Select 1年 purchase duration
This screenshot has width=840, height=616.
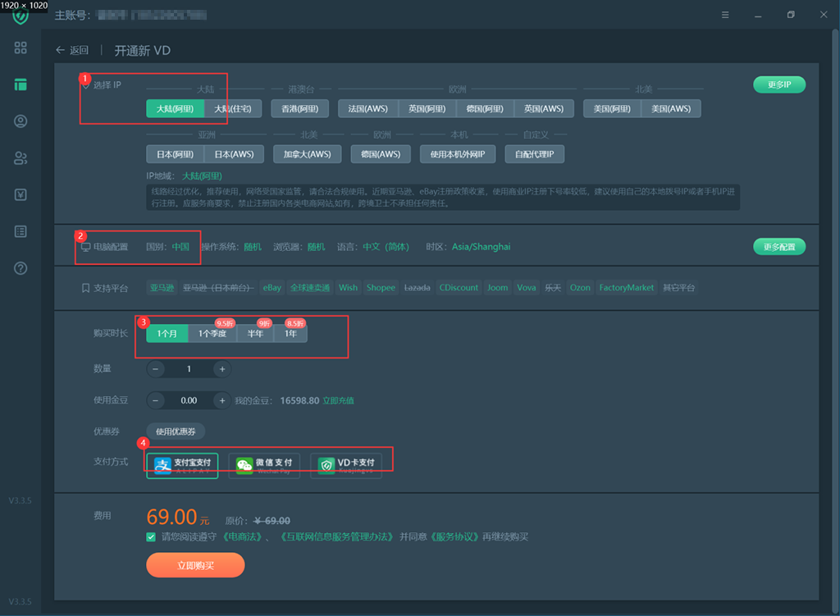pyautogui.click(x=291, y=334)
